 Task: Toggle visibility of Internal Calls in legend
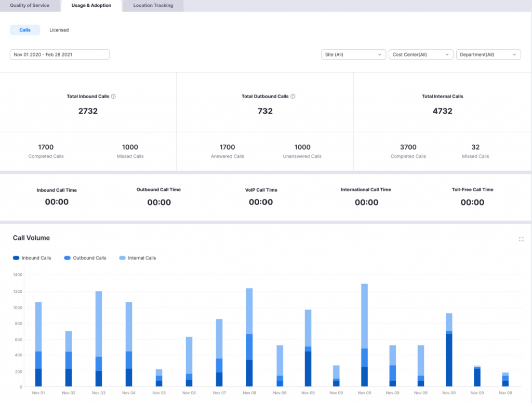pyautogui.click(x=137, y=258)
